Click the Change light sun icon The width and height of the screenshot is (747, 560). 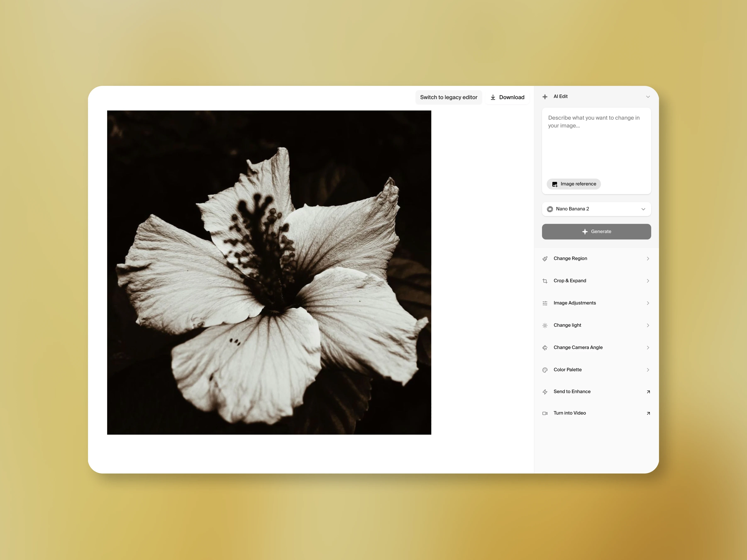pyautogui.click(x=545, y=325)
